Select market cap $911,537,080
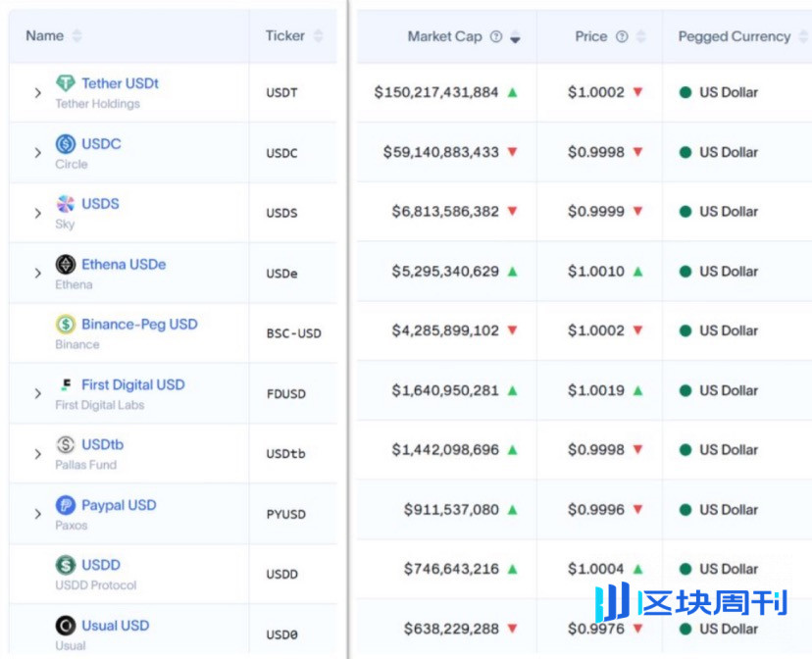 coord(451,509)
